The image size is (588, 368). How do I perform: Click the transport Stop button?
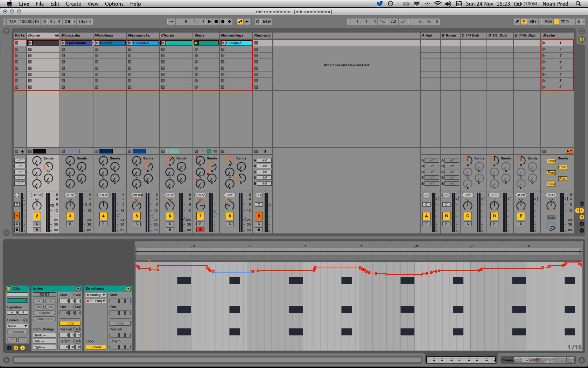216,21
